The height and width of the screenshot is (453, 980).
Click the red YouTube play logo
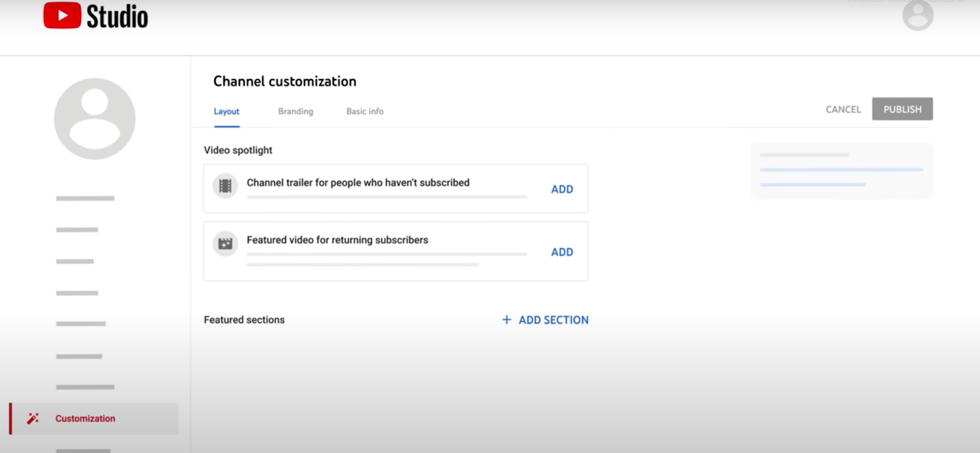[62, 16]
